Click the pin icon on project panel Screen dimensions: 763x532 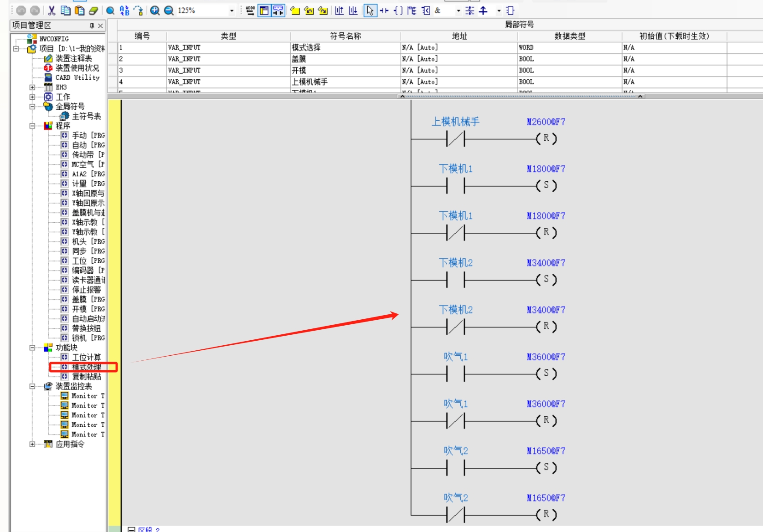pyautogui.click(x=92, y=26)
